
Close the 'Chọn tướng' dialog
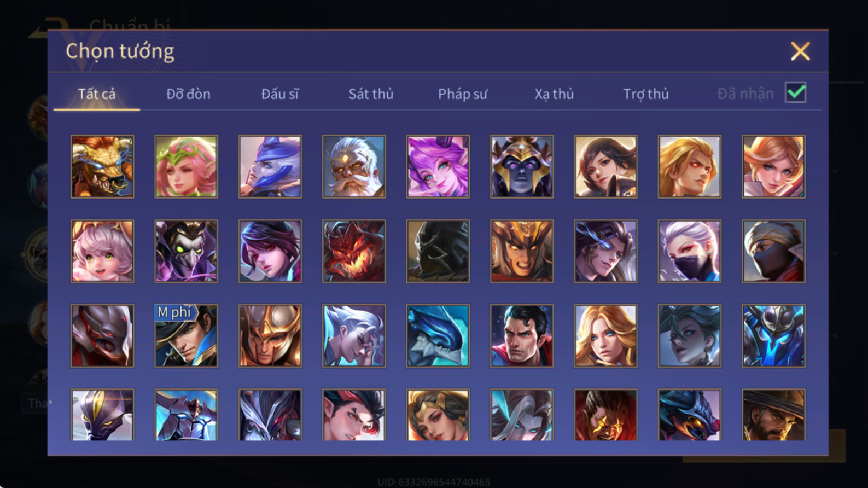800,51
